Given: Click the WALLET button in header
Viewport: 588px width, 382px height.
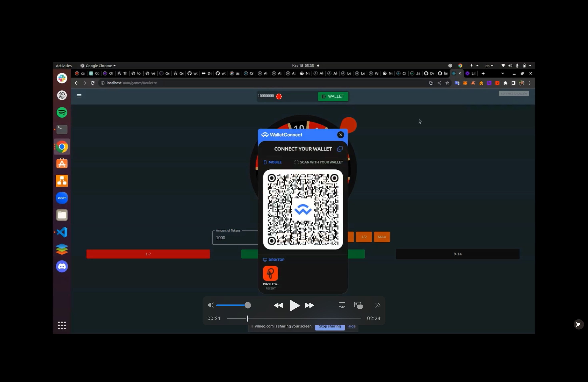Looking at the screenshot, I should tap(333, 96).
